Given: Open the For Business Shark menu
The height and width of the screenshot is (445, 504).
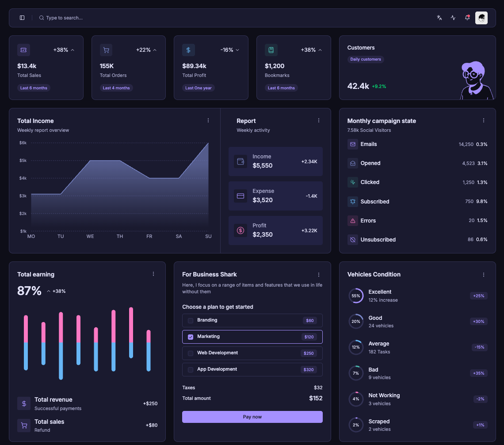Looking at the screenshot, I should (x=319, y=274).
